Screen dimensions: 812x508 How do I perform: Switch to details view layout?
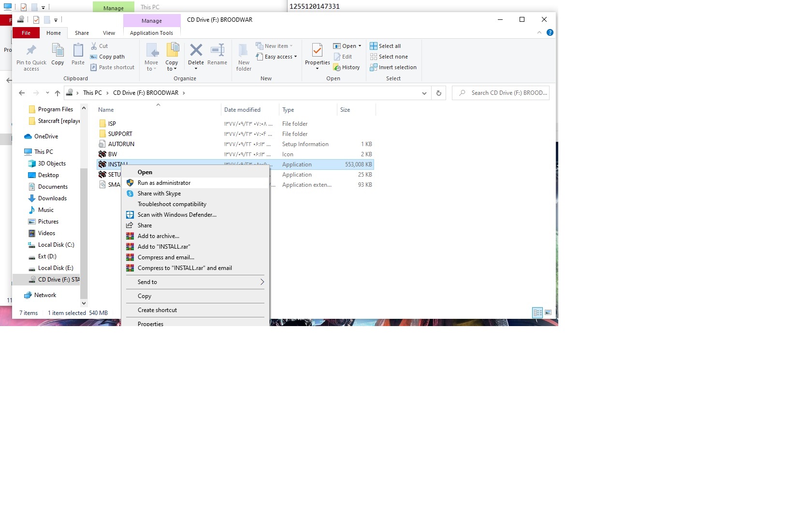pos(537,313)
